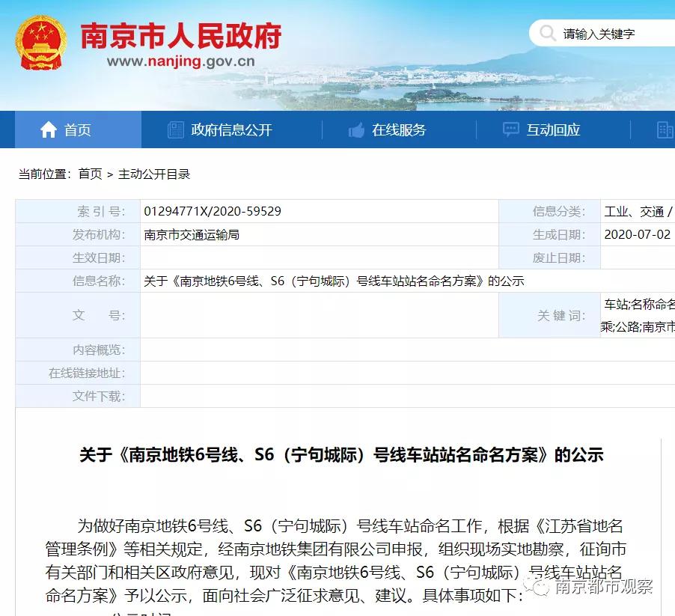Click the 首页 breadcrumb link
This screenshot has width=675, height=616.
pyautogui.click(x=91, y=174)
